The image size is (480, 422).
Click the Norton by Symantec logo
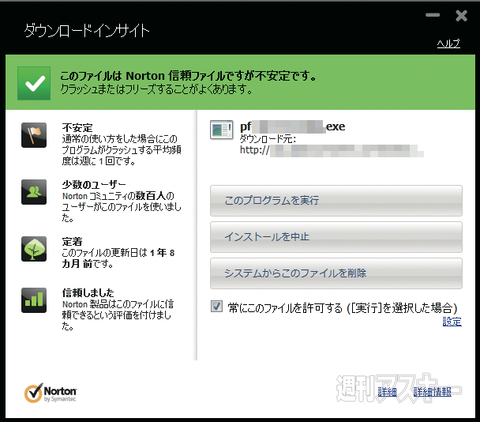click(51, 393)
